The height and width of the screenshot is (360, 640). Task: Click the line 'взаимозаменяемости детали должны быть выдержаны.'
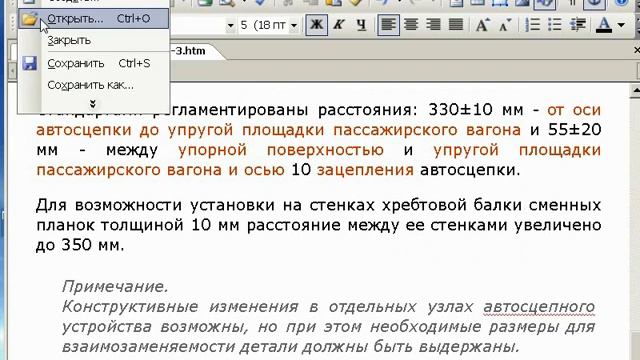291,347
